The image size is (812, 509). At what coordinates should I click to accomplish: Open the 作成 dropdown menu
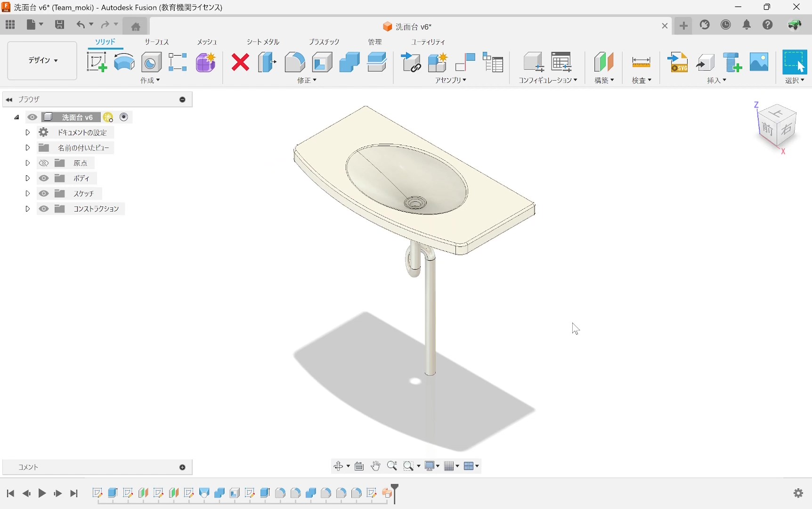coord(150,81)
